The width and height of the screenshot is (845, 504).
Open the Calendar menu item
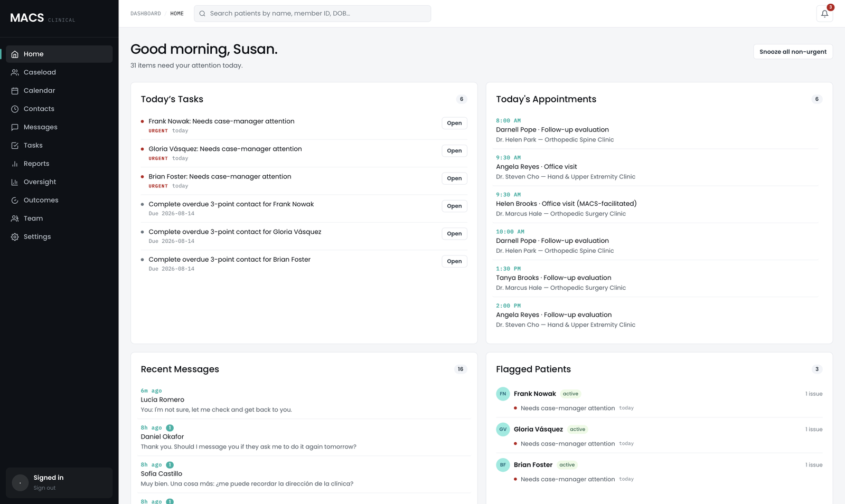point(59,91)
